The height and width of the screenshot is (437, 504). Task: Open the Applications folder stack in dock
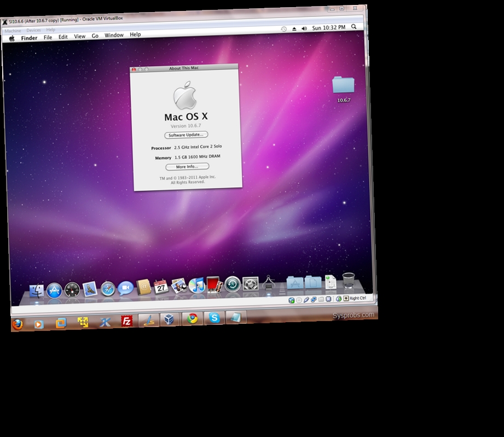point(295,282)
